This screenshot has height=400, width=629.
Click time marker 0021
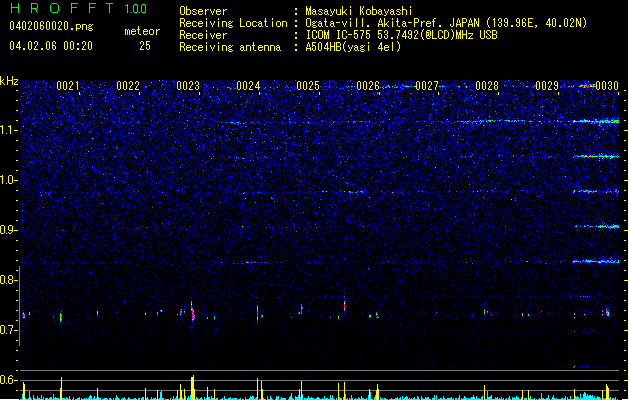pyautogui.click(x=67, y=86)
